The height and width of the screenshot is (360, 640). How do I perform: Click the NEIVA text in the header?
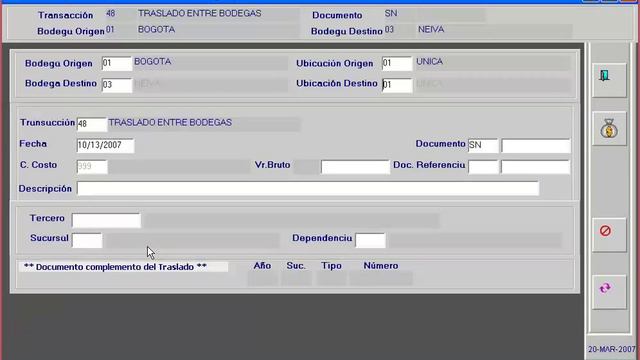[x=431, y=29]
